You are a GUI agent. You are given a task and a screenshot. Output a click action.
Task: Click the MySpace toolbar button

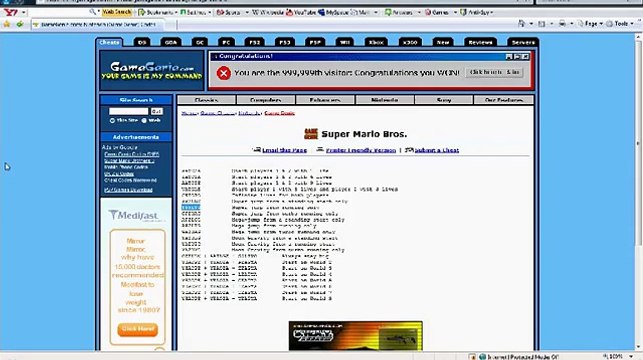pyautogui.click(x=333, y=13)
